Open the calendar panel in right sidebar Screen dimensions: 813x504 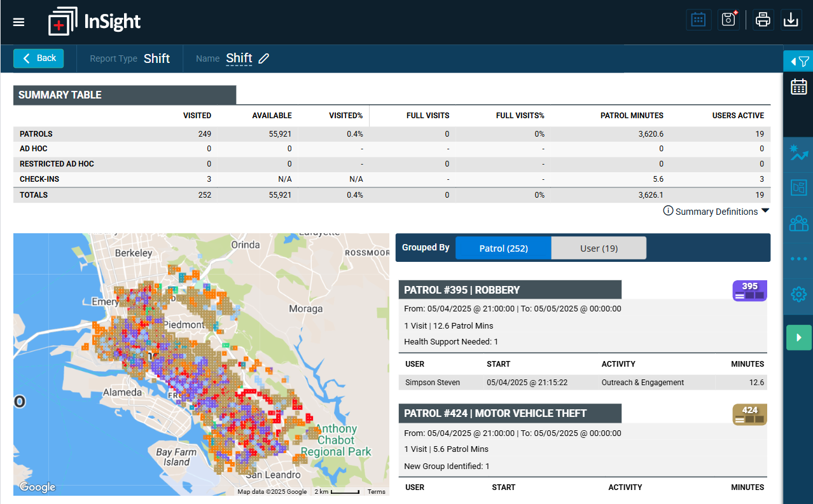(x=798, y=87)
